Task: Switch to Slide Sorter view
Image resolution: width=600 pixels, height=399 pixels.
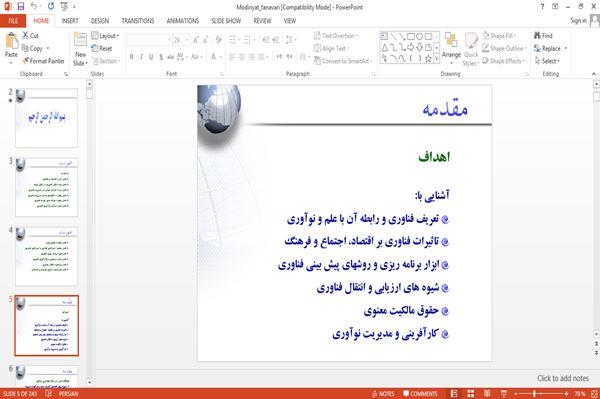Action: click(471, 394)
